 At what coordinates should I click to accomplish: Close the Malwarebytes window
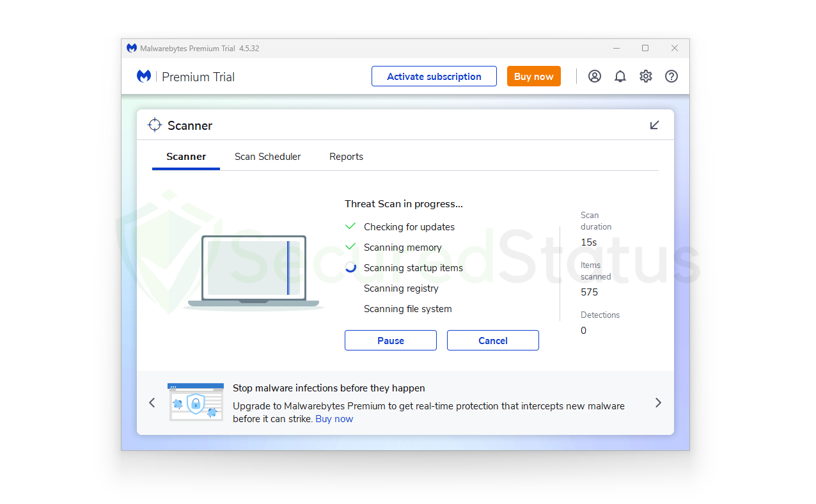675,48
